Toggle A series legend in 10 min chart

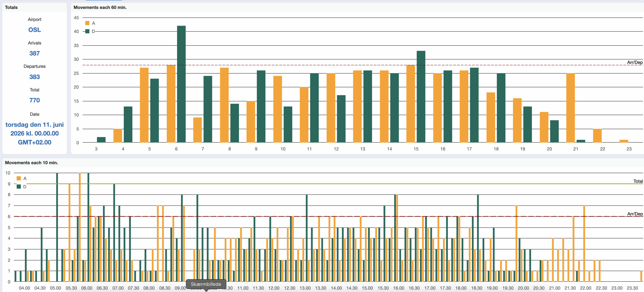pos(19,178)
